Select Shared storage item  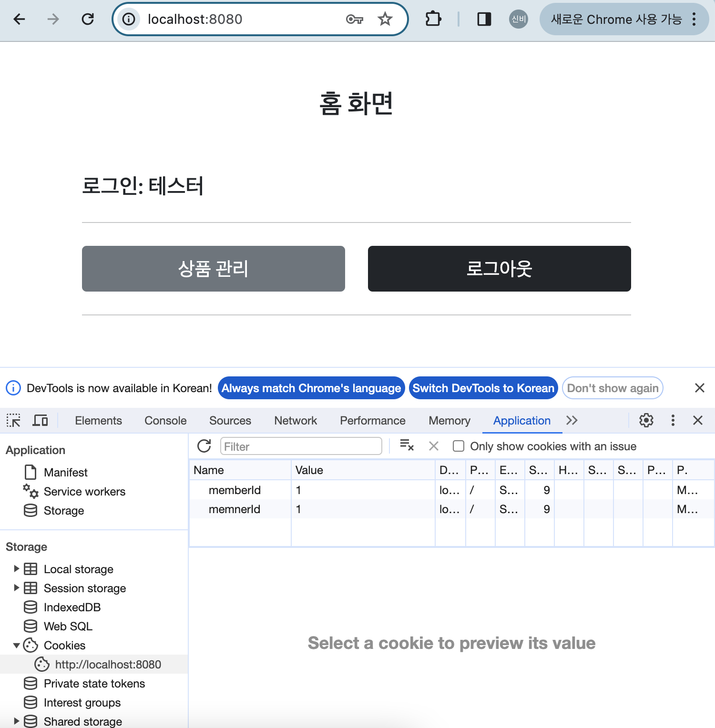point(83,721)
